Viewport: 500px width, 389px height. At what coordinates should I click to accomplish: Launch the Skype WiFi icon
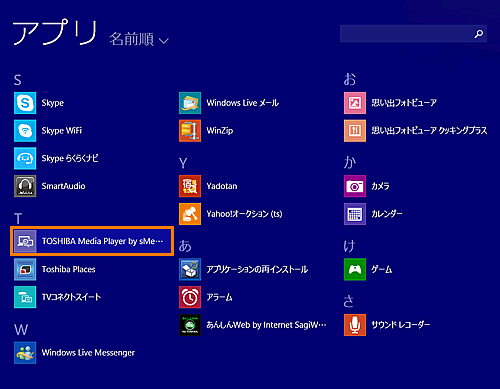(25, 131)
